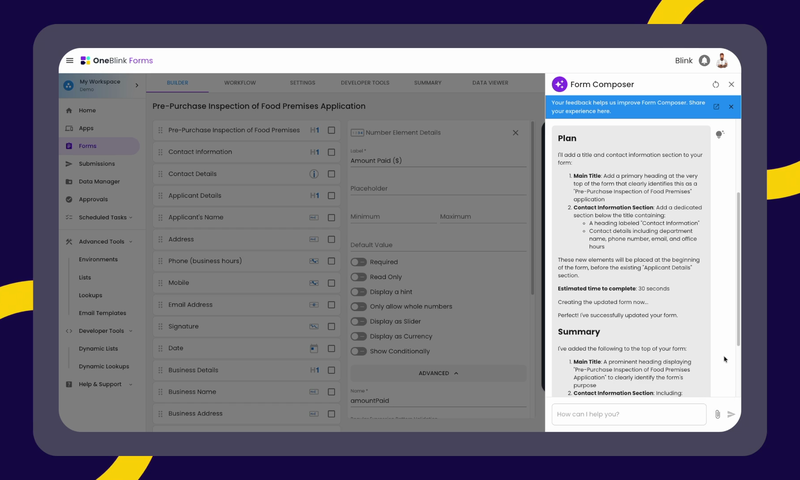Switch to the BUILDER tab
This screenshot has height=480, width=800.
[x=178, y=83]
